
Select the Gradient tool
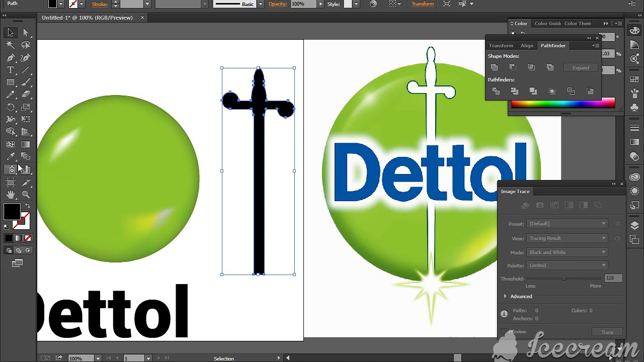[x=26, y=144]
